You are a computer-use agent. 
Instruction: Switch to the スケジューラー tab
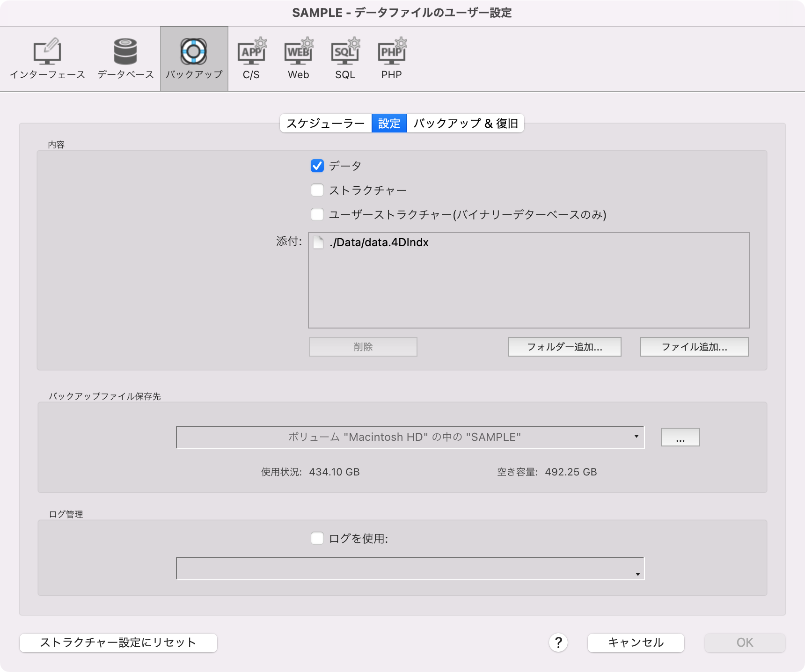(x=325, y=123)
